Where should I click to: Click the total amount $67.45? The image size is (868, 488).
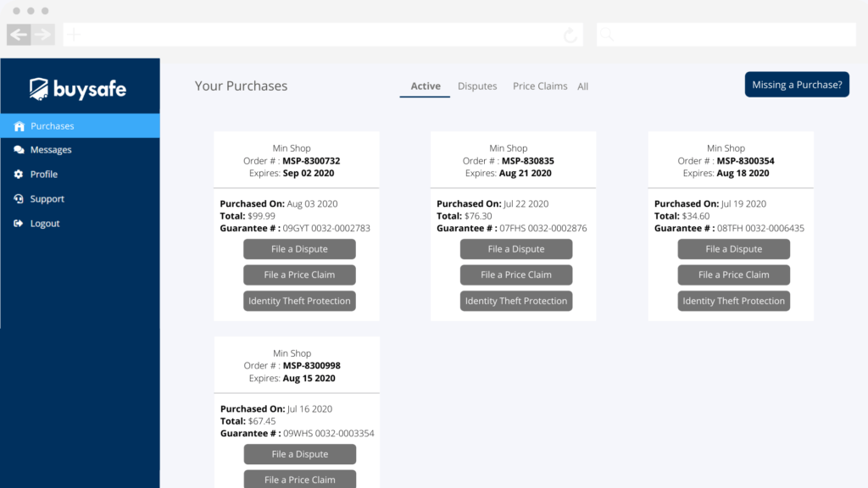262,421
